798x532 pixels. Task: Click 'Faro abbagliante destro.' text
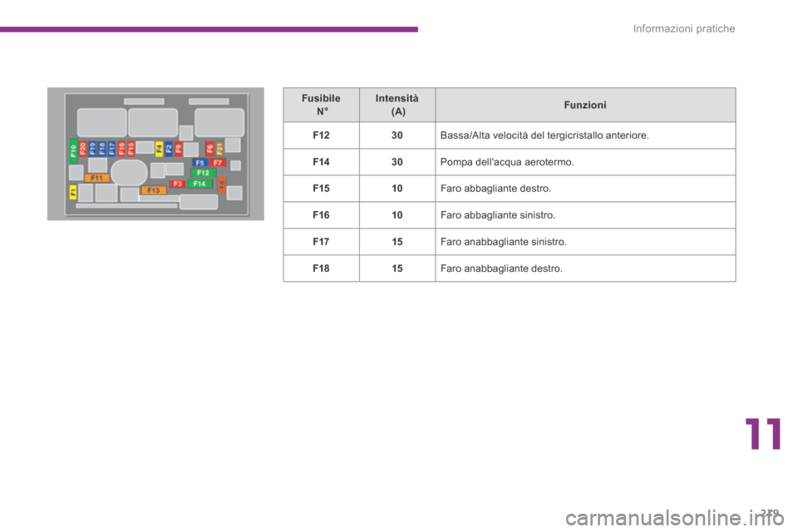pyautogui.click(x=495, y=189)
